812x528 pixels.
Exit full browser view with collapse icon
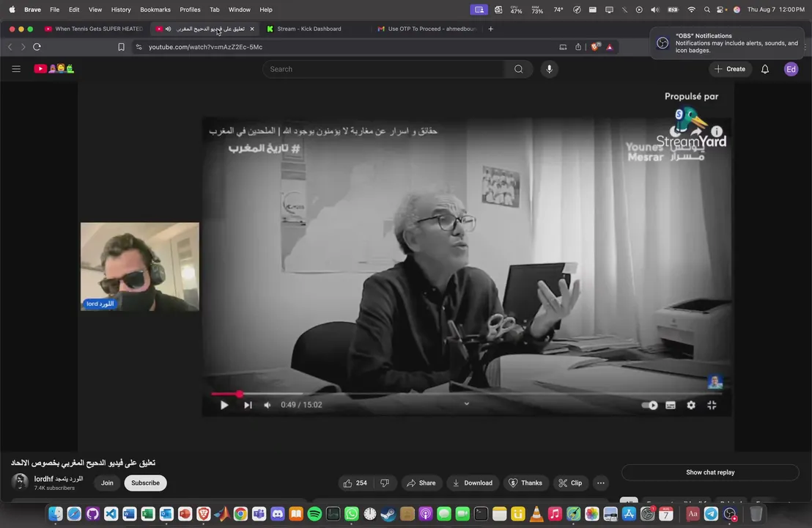(x=712, y=406)
